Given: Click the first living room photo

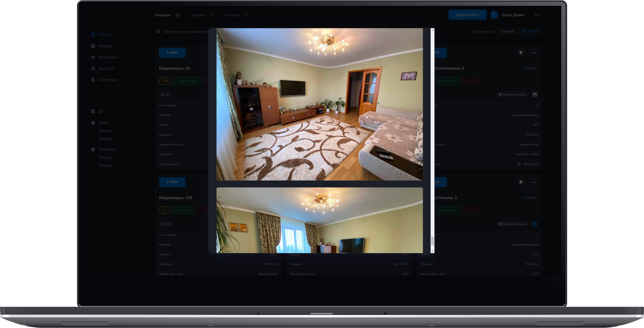Looking at the screenshot, I should 319,104.
